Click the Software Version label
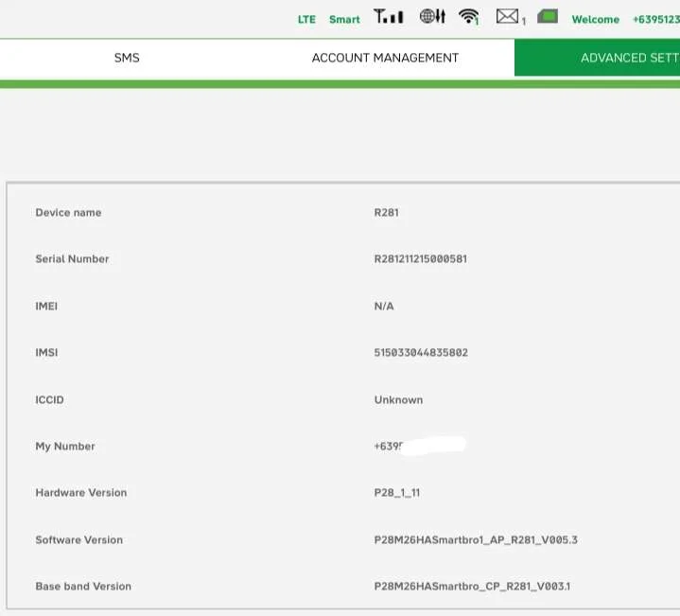 (x=78, y=540)
